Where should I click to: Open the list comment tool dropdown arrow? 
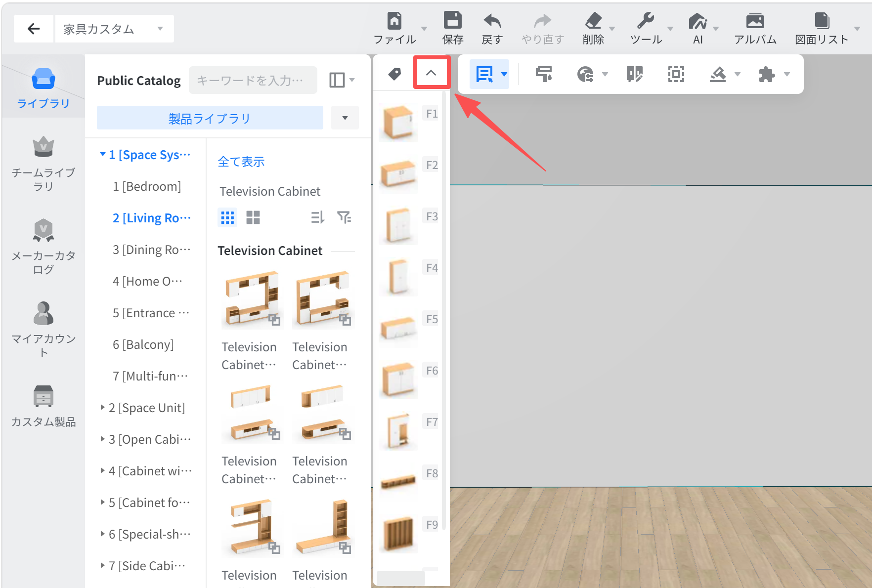coord(504,74)
